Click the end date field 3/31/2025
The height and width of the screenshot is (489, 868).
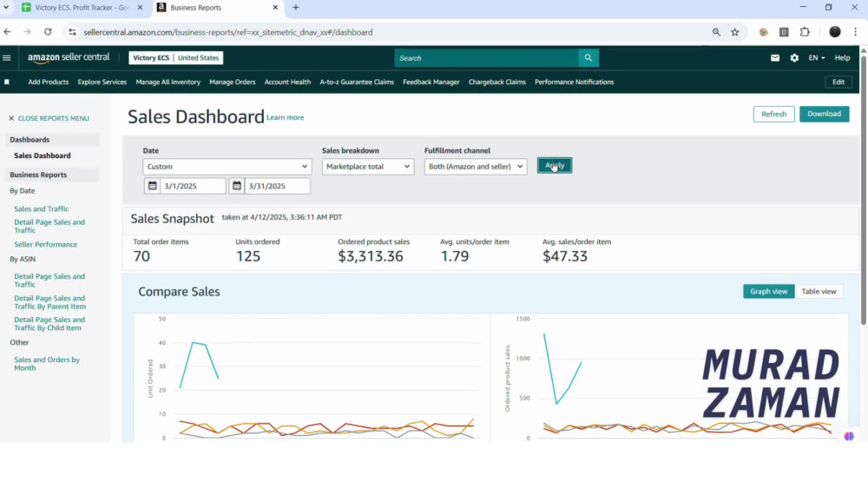tap(277, 186)
